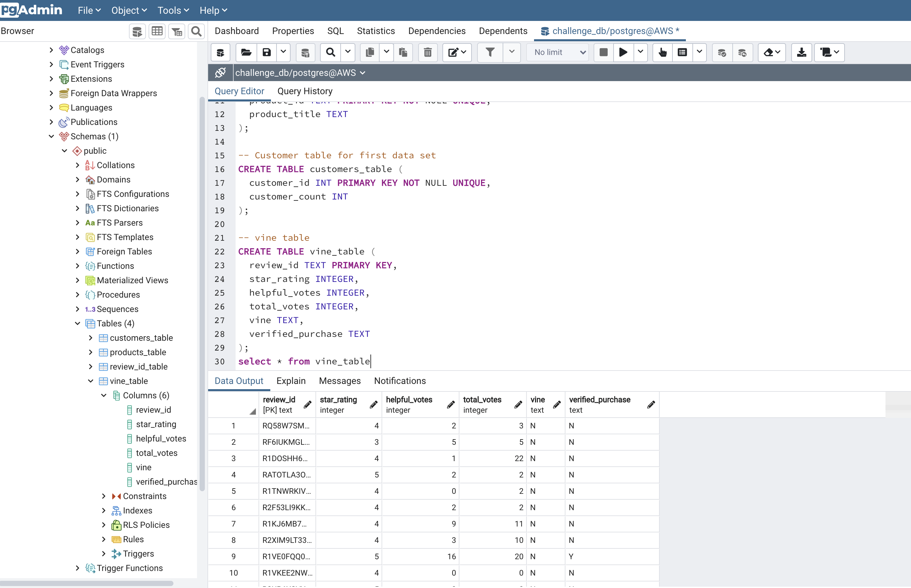The image size is (911, 588).
Task: Click the Save File disk icon
Action: click(x=267, y=52)
